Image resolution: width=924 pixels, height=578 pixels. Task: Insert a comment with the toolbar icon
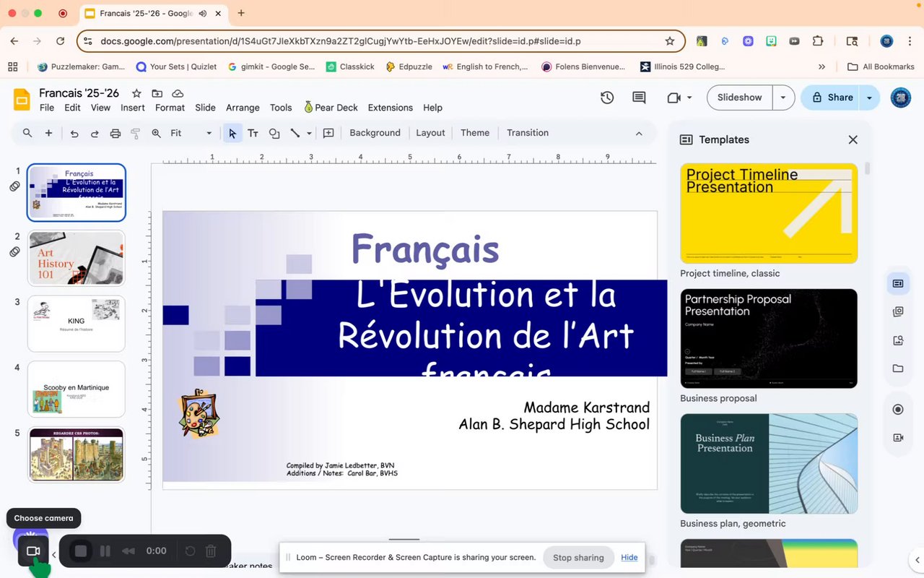coord(328,133)
